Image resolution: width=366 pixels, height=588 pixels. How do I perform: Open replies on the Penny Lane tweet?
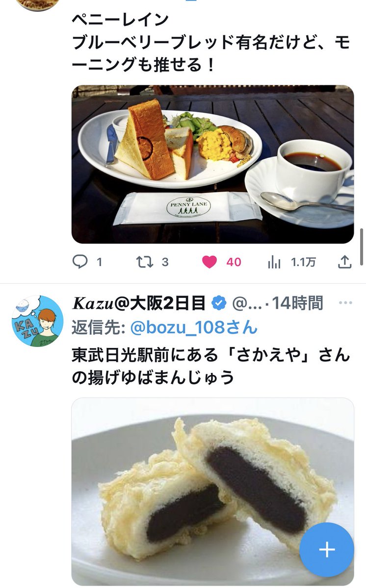pos(80,262)
